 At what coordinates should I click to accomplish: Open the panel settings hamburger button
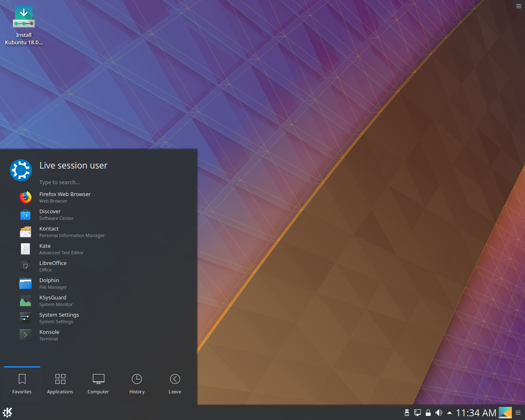pos(518,413)
